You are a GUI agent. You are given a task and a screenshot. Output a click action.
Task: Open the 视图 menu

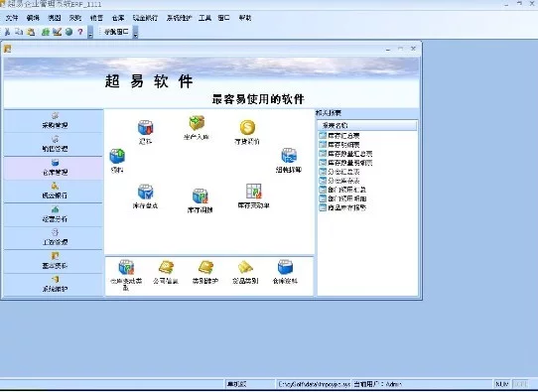[x=55, y=18]
